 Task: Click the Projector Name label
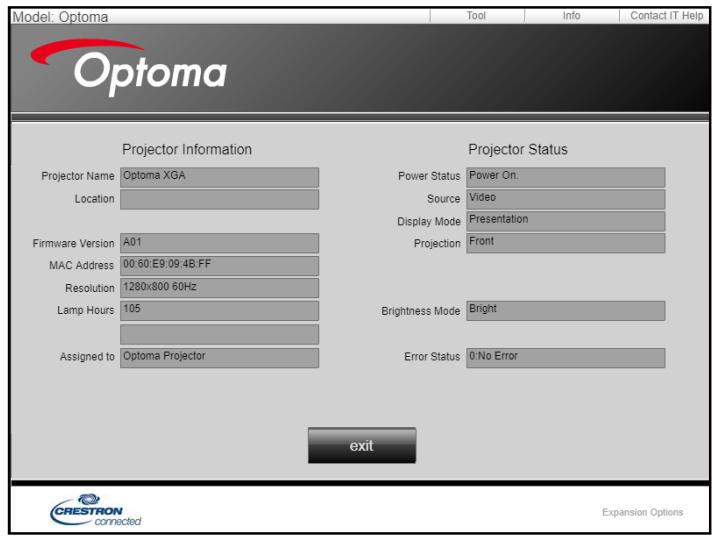tap(78, 176)
